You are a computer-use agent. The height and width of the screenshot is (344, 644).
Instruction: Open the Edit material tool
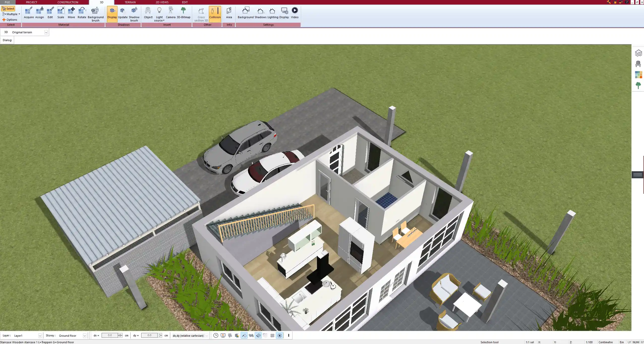coord(50,13)
